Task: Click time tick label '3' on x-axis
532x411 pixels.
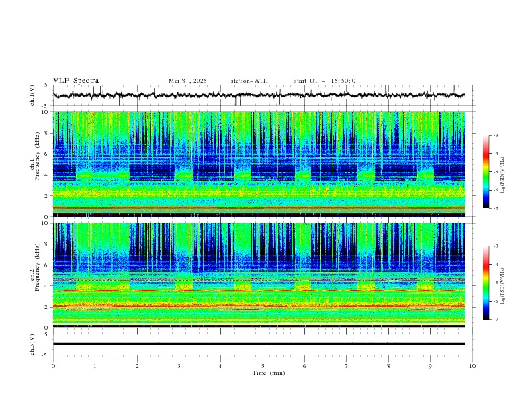Action: tap(179, 366)
